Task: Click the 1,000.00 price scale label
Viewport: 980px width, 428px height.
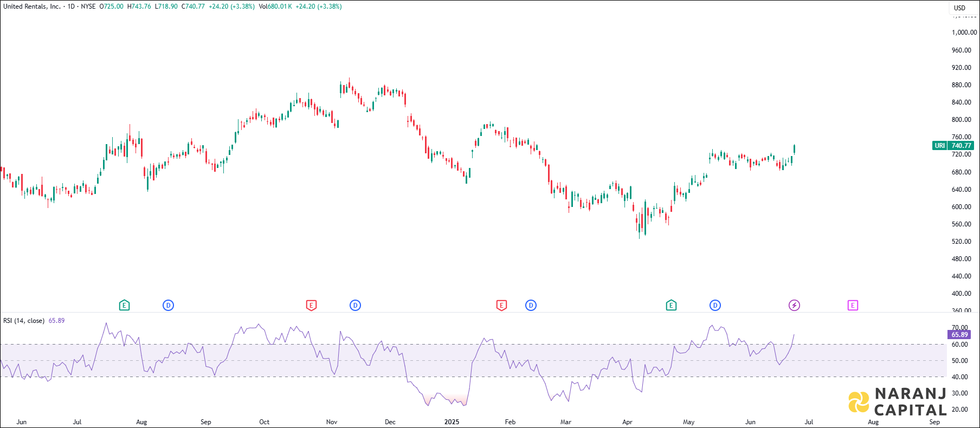Action: coord(964,33)
